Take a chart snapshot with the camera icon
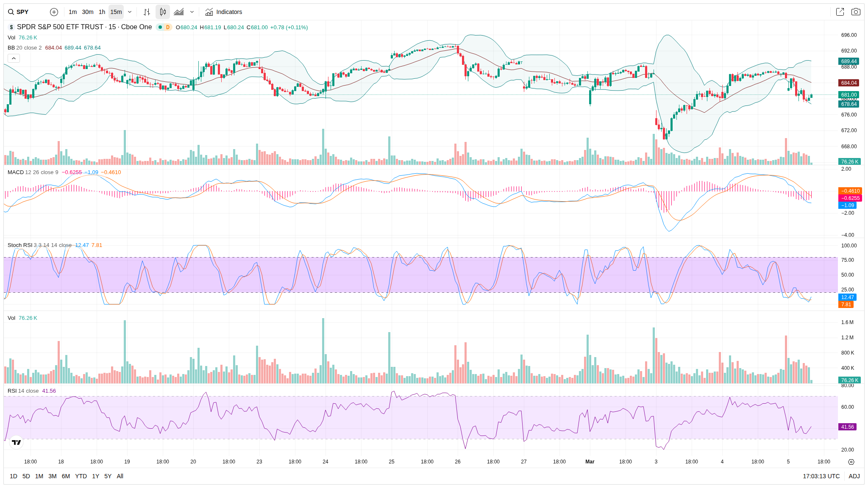The width and height of the screenshot is (868, 488). 856,12
